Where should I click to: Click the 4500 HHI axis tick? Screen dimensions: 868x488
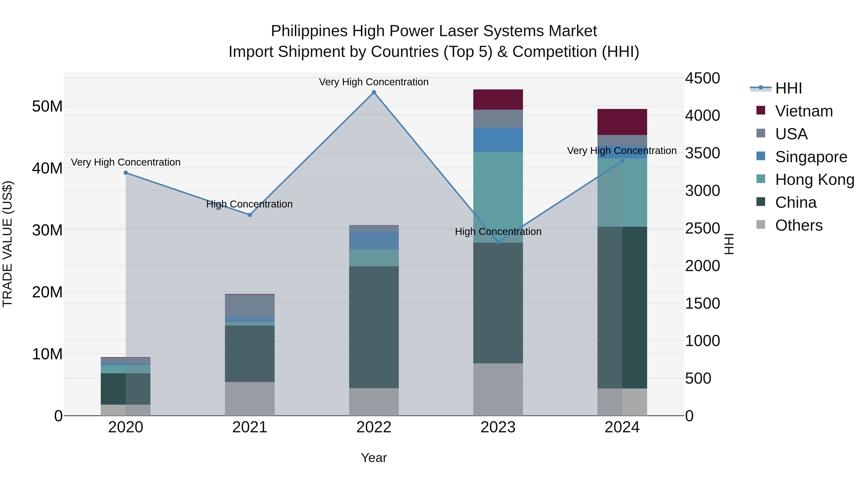click(703, 78)
